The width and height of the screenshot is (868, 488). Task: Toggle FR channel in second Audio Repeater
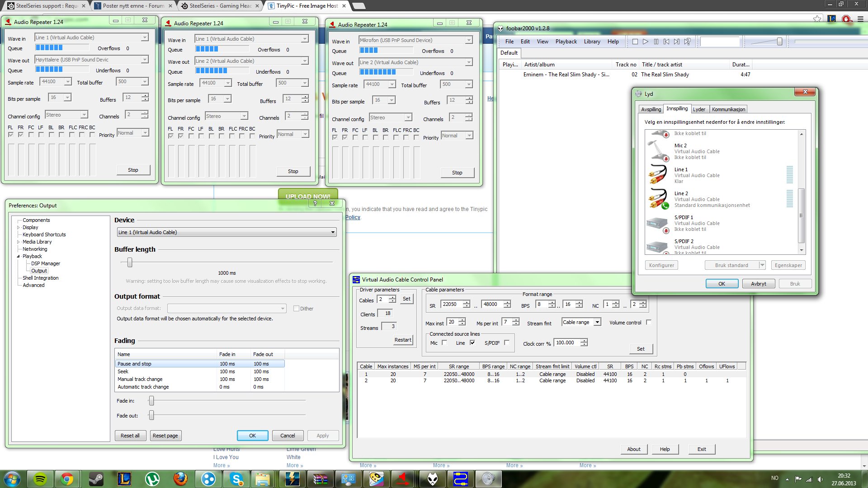(180, 136)
